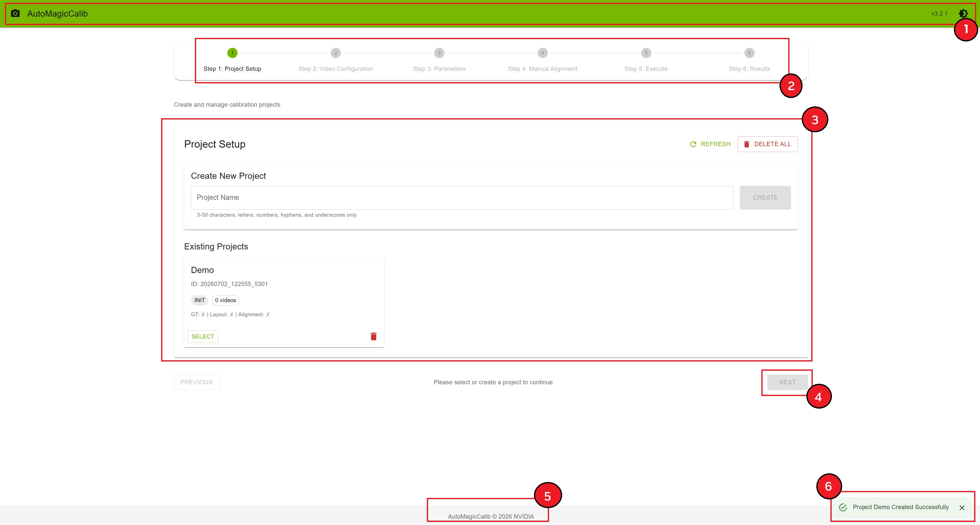Click the green checkmark in success toast
Viewport: 980px width, 525px height.
(843, 508)
